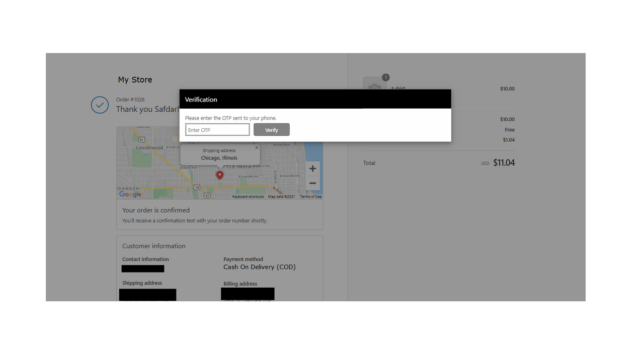644x362 pixels.
Task: Click the Verification dialog title
Action: pos(201,100)
